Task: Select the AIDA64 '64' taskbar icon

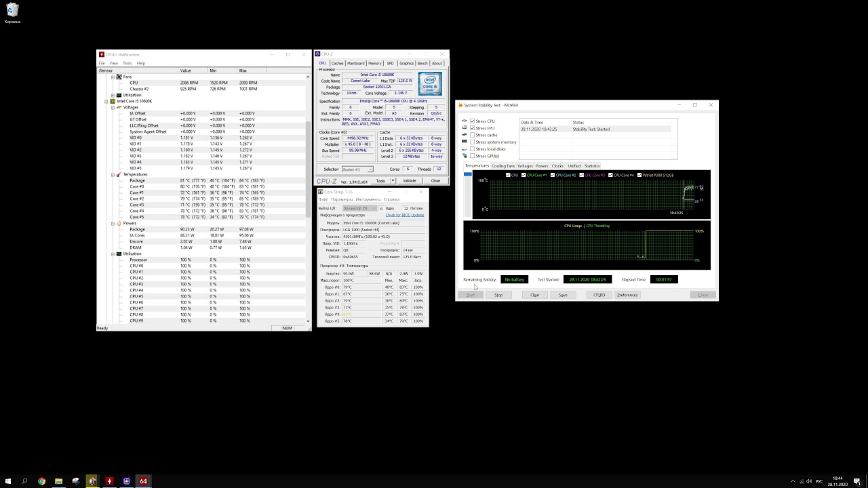Action: pos(143,481)
